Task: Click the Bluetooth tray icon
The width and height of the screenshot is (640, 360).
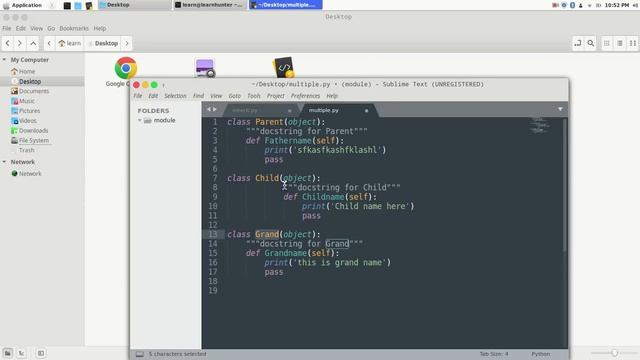Action: click(572, 5)
